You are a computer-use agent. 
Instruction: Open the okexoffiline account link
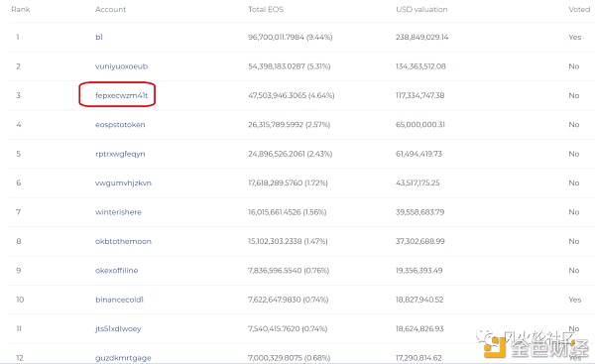coord(116,271)
